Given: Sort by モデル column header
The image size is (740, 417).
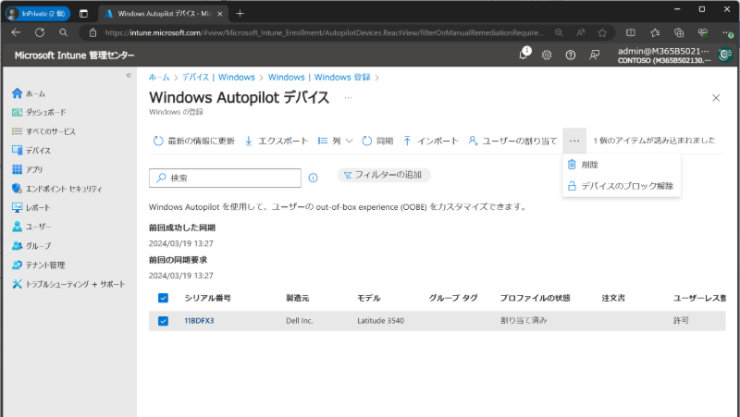Looking at the screenshot, I should point(369,298).
